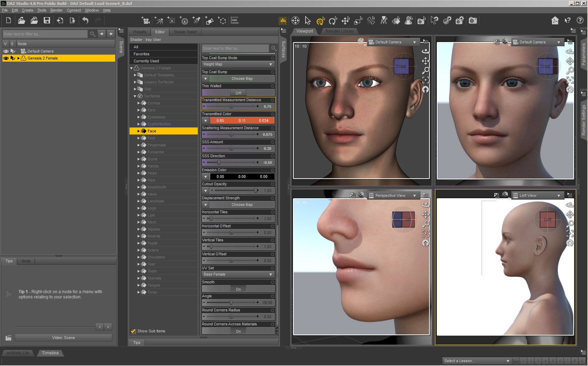The height and width of the screenshot is (366, 588).
Task: Toggle selectability of Genesis 2 Female node
Action: coord(13,58)
